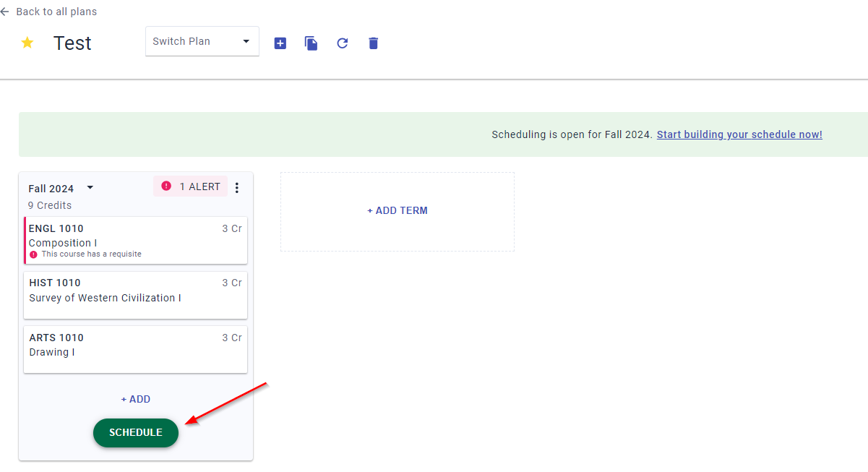Click the + ADD TERM box
The height and width of the screenshot is (472, 868).
(x=398, y=211)
